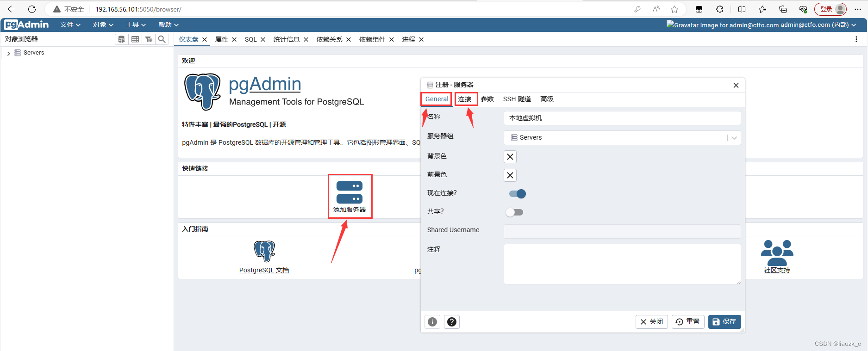Click the browser 登录 button
This screenshot has height=351, width=868.
coord(831,9)
